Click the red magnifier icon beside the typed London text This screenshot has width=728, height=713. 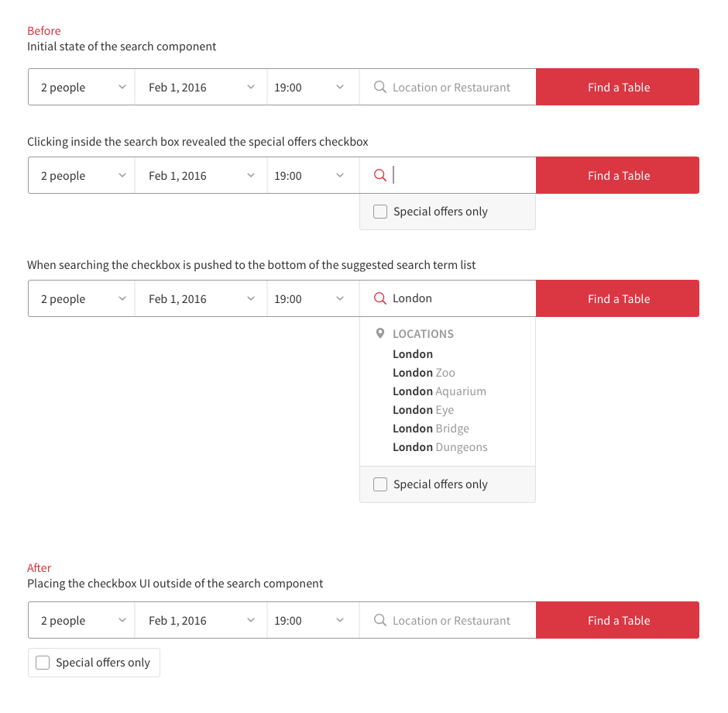(379, 298)
